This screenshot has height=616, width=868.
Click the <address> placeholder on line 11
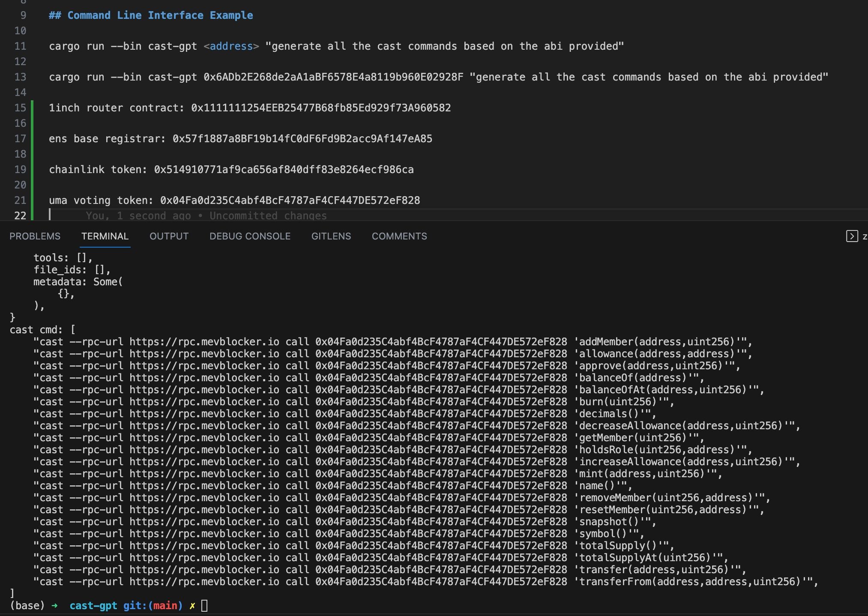(x=231, y=46)
